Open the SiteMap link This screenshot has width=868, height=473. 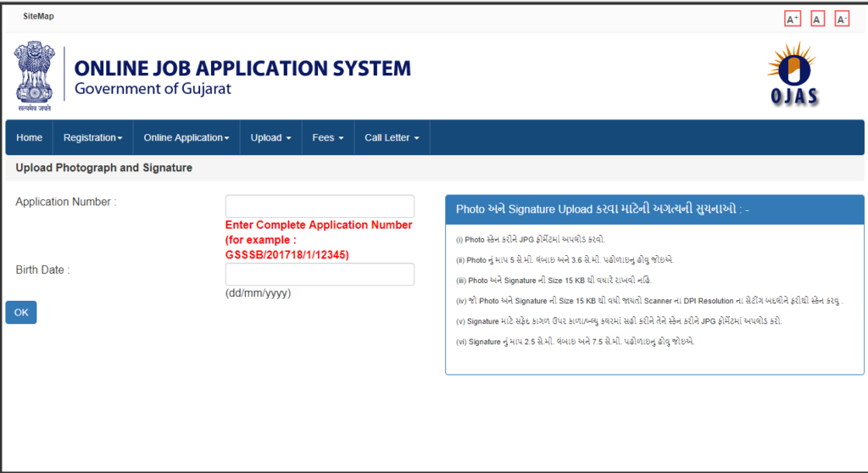click(x=38, y=16)
